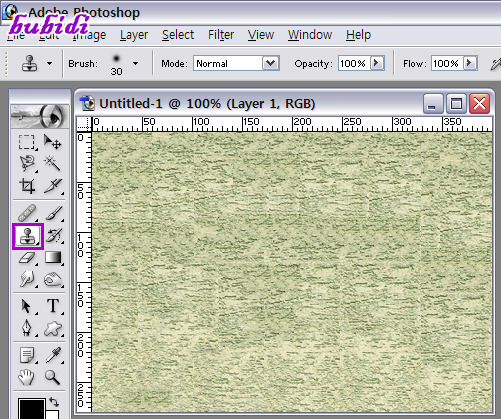
Task: Click the Clone Stamp icon in options bar
Action: click(29, 63)
